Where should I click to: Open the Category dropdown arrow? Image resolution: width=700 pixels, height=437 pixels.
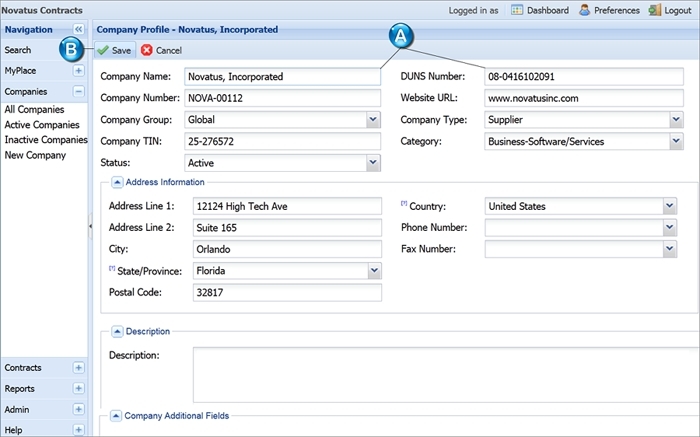[676, 142]
